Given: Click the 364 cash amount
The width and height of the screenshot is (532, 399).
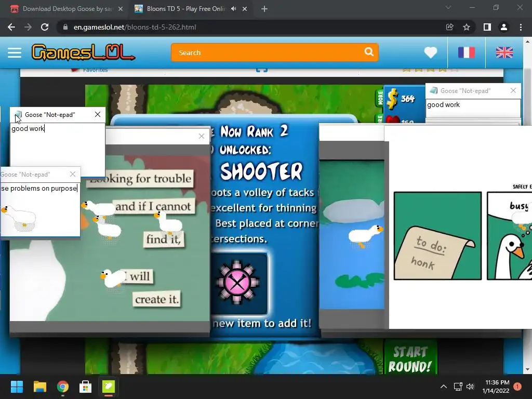Looking at the screenshot, I should (x=407, y=99).
